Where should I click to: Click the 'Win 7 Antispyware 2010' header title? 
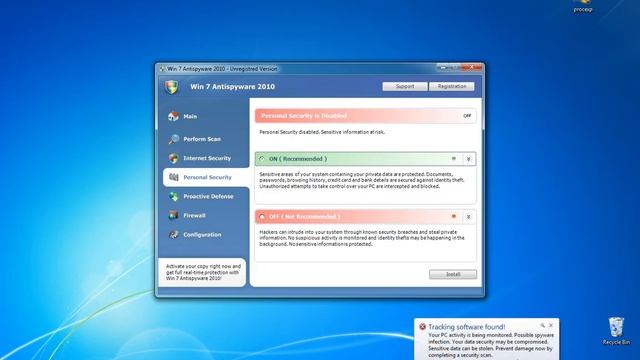[x=233, y=87]
